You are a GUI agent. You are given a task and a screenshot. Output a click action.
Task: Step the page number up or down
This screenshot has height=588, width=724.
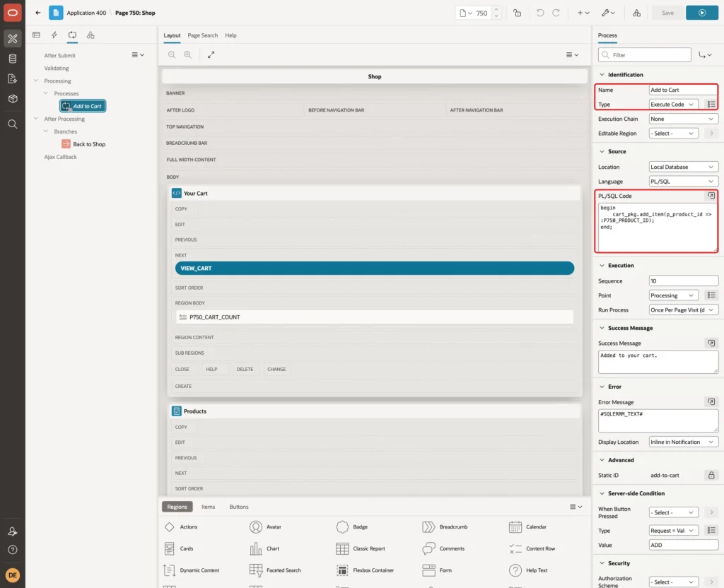point(496,13)
